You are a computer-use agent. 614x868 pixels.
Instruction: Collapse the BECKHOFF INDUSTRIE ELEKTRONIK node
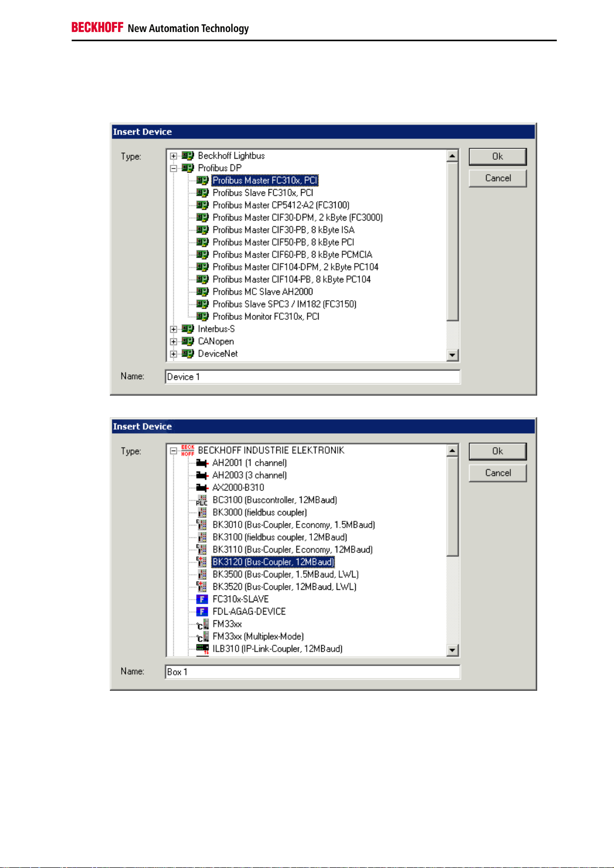tap(174, 451)
